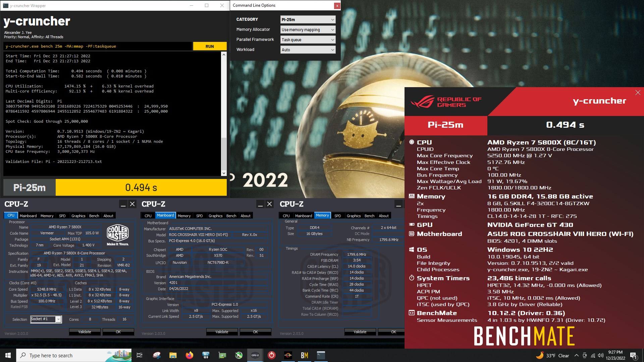Open BenchMate BM icon on the taskbar
644x362 pixels.
pos(305,355)
